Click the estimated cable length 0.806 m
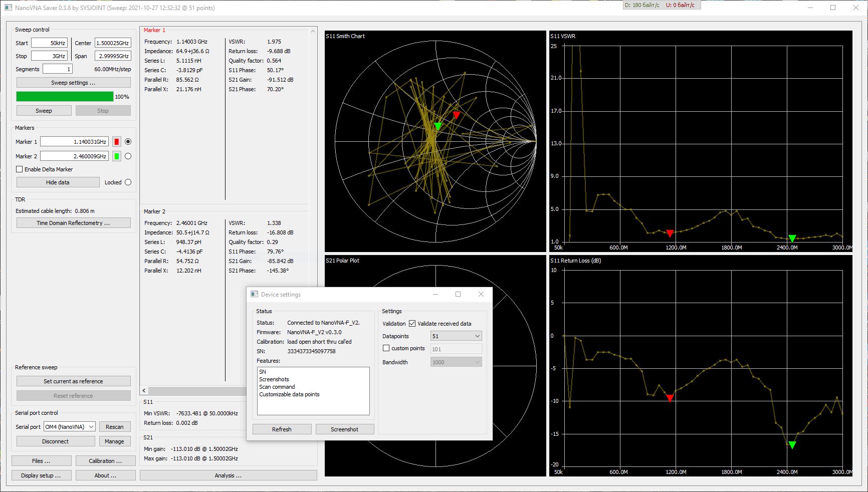 coord(85,211)
